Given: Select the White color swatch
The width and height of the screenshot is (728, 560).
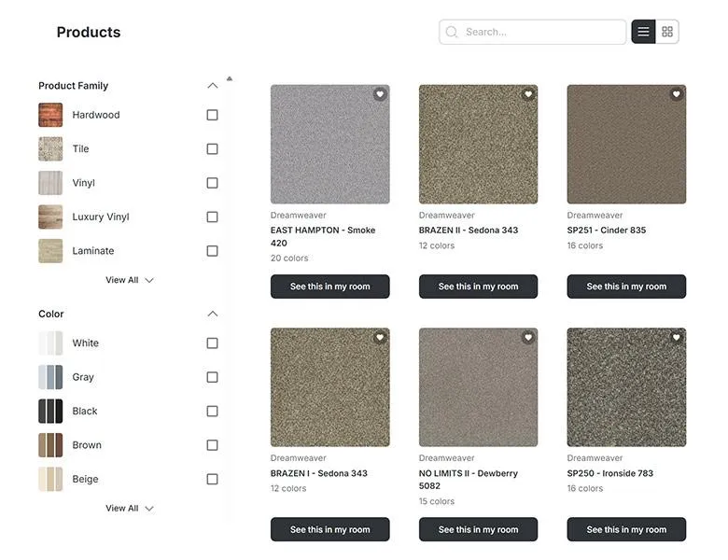Looking at the screenshot, I should [50, 343].
